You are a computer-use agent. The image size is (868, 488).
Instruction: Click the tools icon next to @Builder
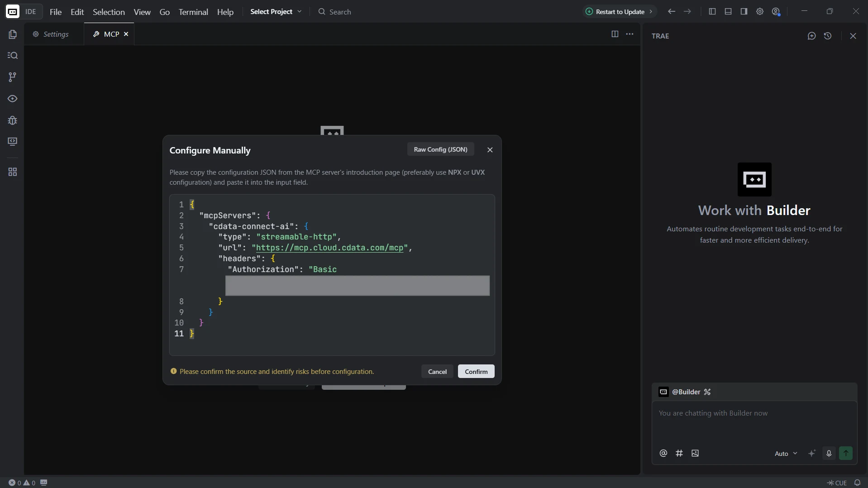click(707, 392)
